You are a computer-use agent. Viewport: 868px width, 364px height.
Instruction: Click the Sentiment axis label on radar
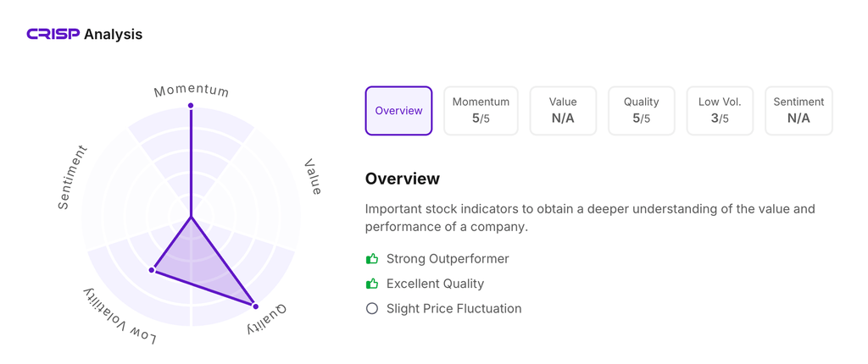(x=73, y=178)
